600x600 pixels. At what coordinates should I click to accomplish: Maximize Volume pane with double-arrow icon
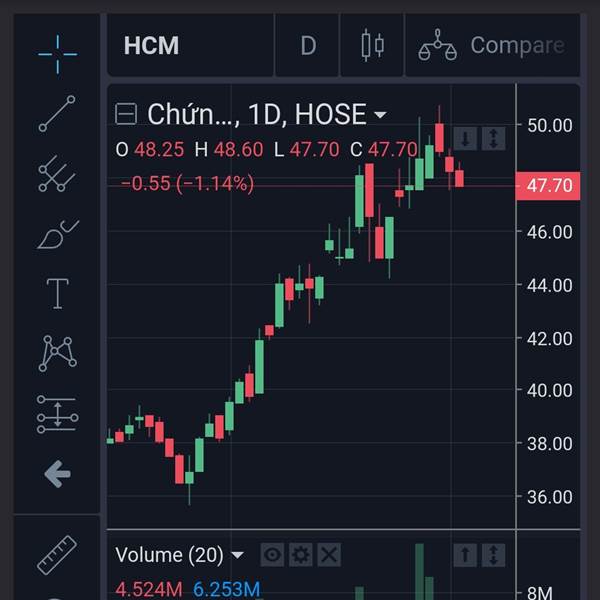(493, 555)
